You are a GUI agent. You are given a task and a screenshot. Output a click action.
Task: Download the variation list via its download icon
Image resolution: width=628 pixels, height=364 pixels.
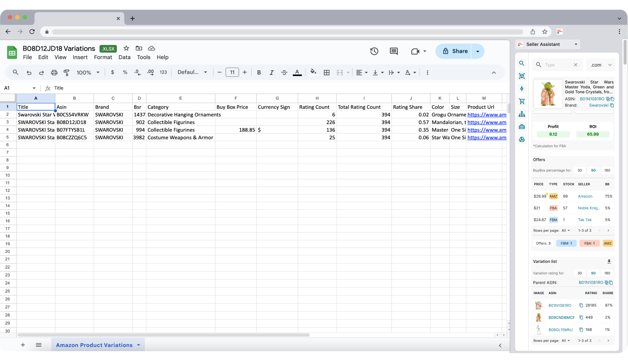[609, 261]
